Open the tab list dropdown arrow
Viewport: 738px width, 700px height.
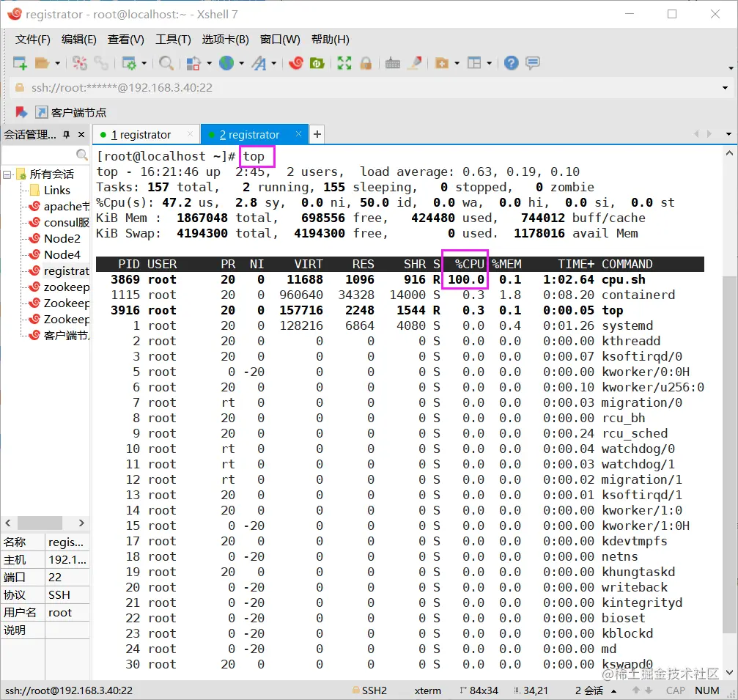[728, 135]
